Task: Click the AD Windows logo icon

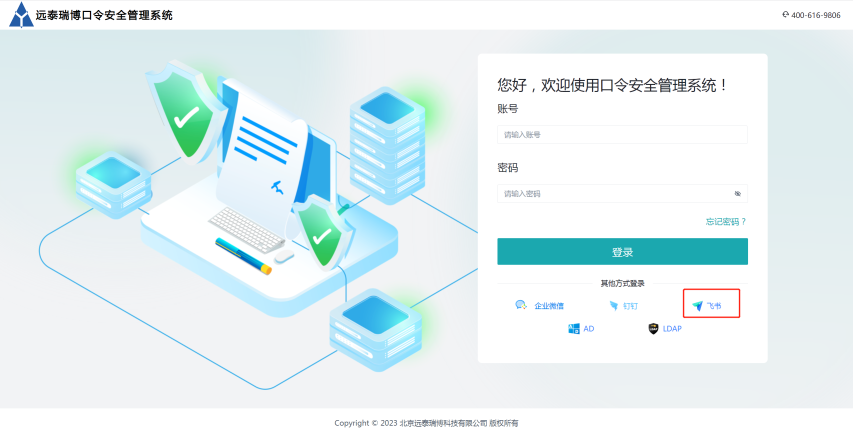Action: click(x=574, y=329)
